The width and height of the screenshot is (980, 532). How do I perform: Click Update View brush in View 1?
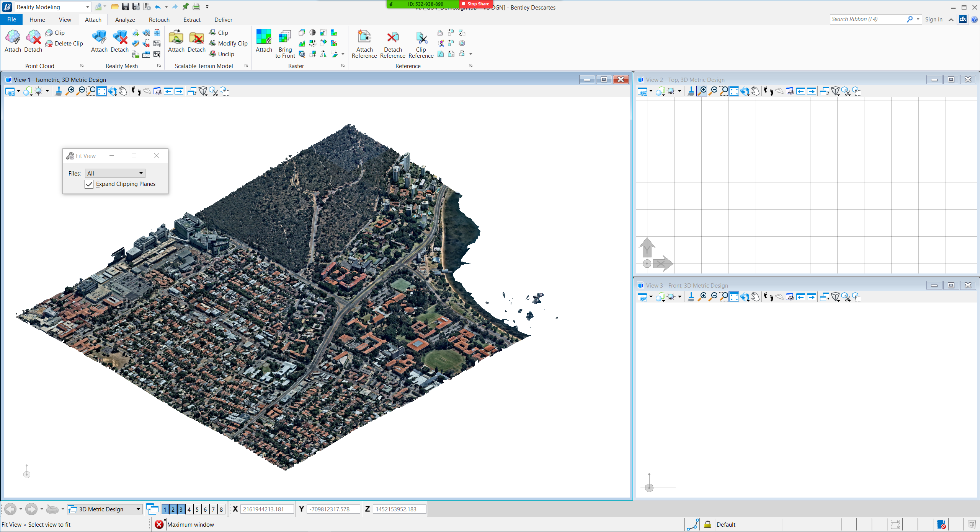coord(59,91)
